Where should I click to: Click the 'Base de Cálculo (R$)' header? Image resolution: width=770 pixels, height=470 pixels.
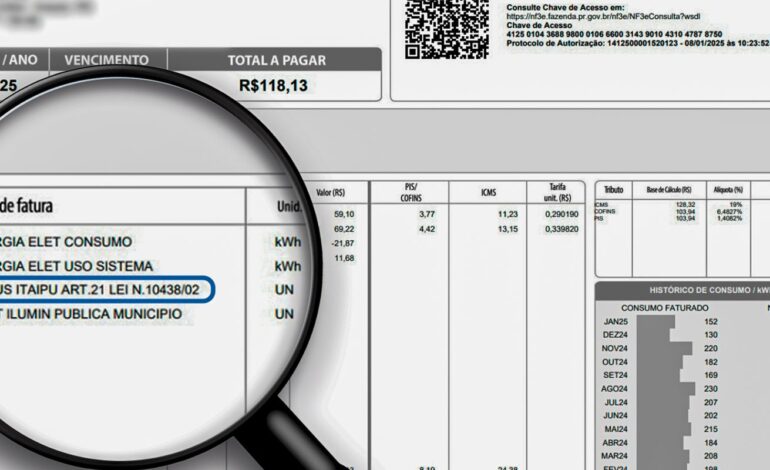669,190
